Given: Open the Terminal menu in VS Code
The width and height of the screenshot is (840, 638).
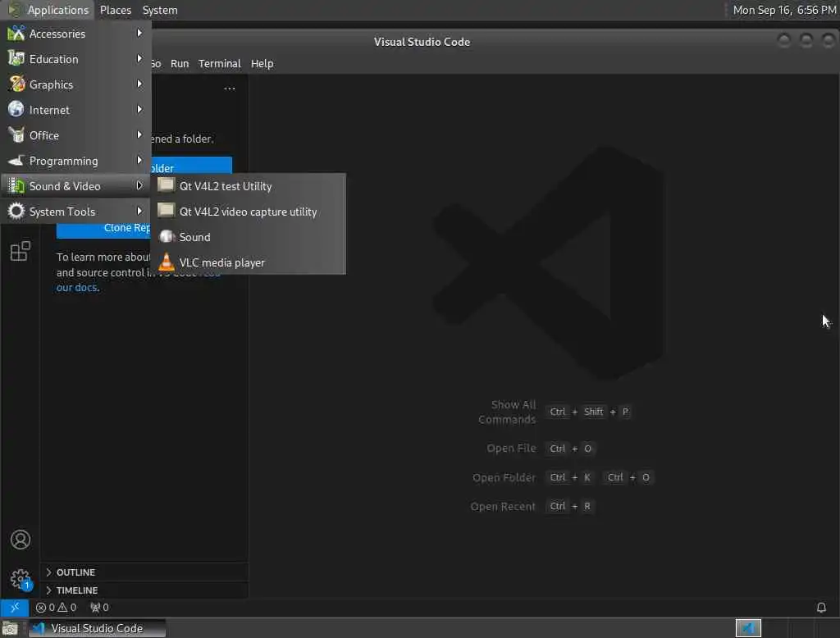Looking at the screenshot, I should coord(220,63).
